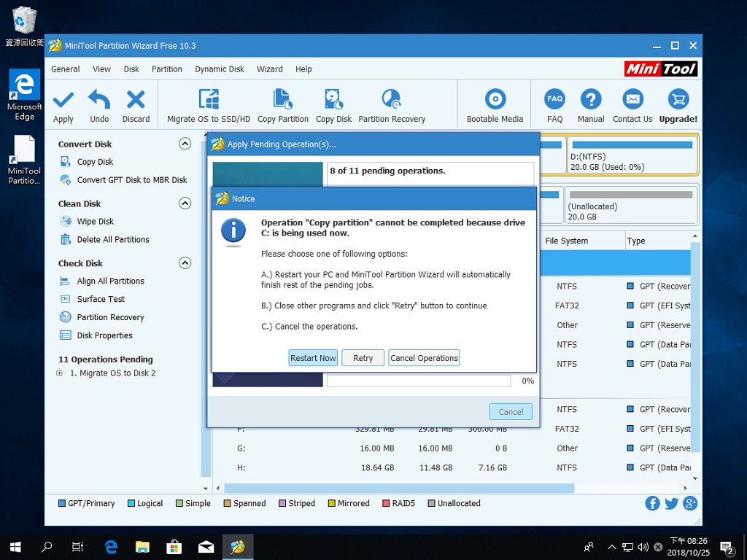Choose Convert GPT Disk to MBR Disk
The height and width of the screenshot is (560, 747).
click(132, 180)
